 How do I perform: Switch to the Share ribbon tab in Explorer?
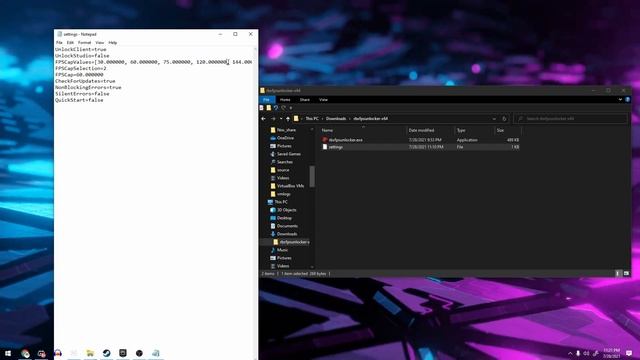[x=304, y=100]
